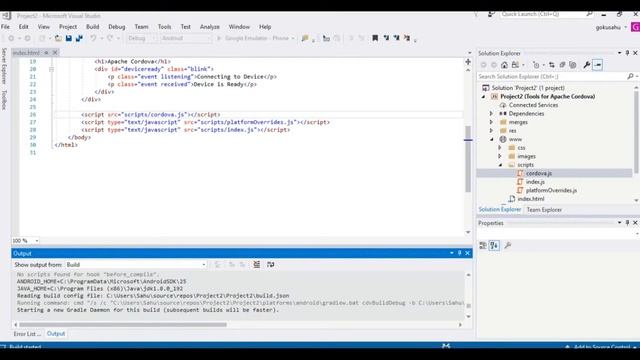Expand the res folder

(x=491, y=131)
